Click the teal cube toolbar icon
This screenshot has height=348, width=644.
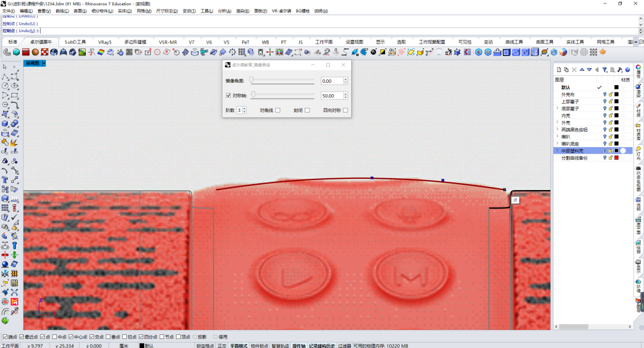coord(16,52)
